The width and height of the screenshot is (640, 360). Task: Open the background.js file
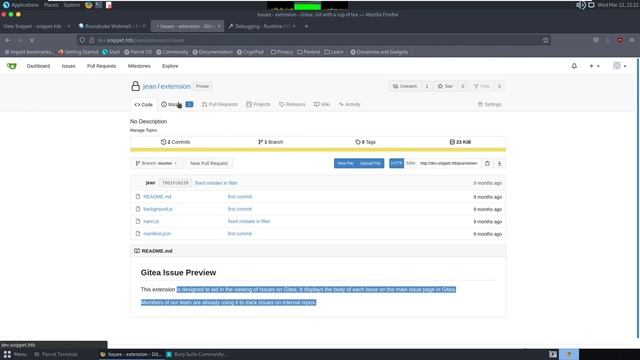pos(158,209)
